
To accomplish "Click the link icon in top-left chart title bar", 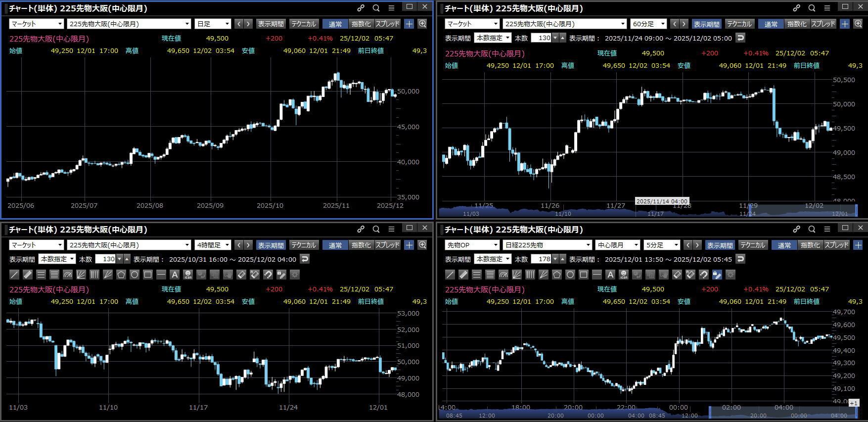I will point(361,7).
